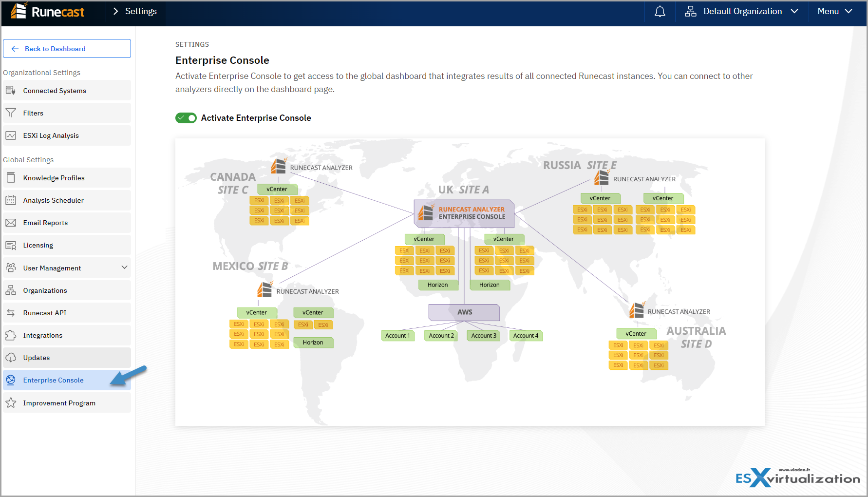The image size is (868, 497).
Task: Click the Global Settings section label
Action: pos(28,160)
